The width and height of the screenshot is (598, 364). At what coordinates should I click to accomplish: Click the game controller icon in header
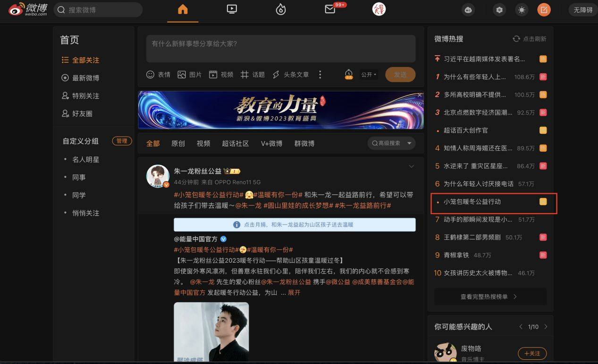[x=468, y=10]
